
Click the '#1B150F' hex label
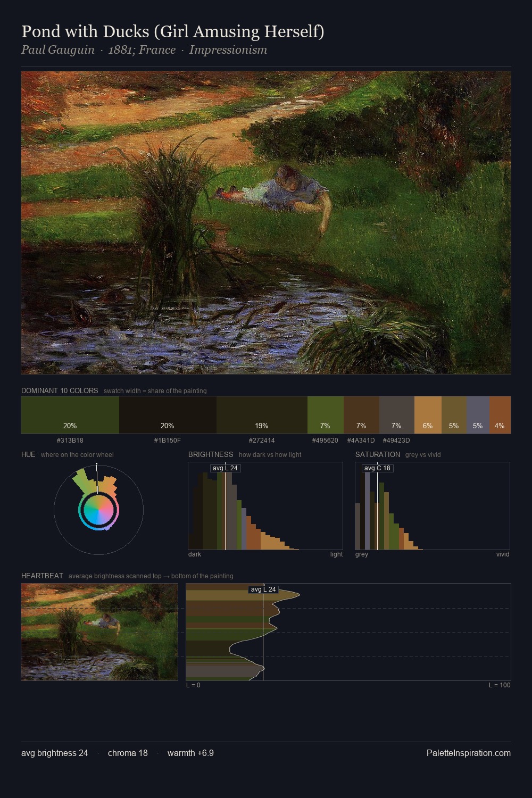point(168,440)
